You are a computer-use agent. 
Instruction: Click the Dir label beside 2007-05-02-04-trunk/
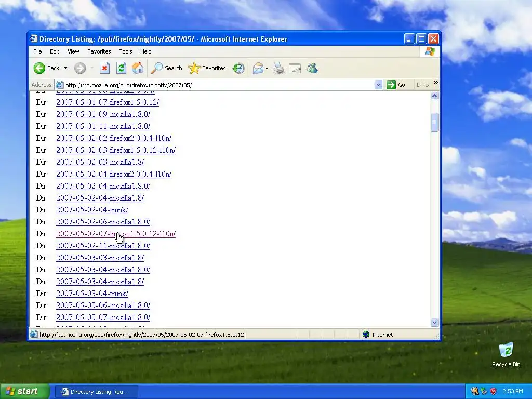(41, 210)
